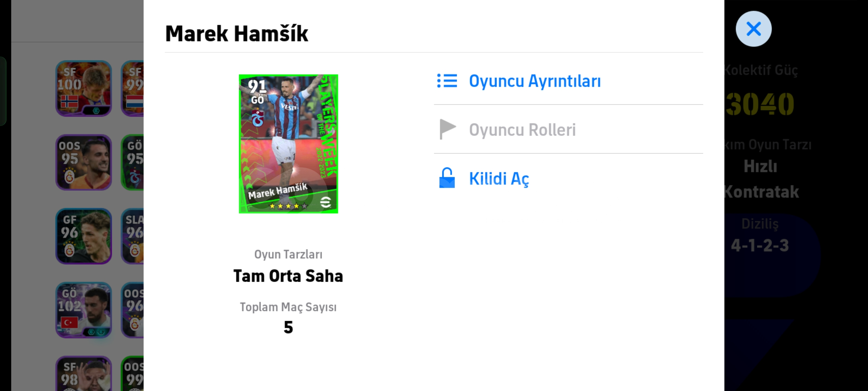Select the GÖ 95 Trabzonspor player card
868x391 pixels.
coord(132,162)
